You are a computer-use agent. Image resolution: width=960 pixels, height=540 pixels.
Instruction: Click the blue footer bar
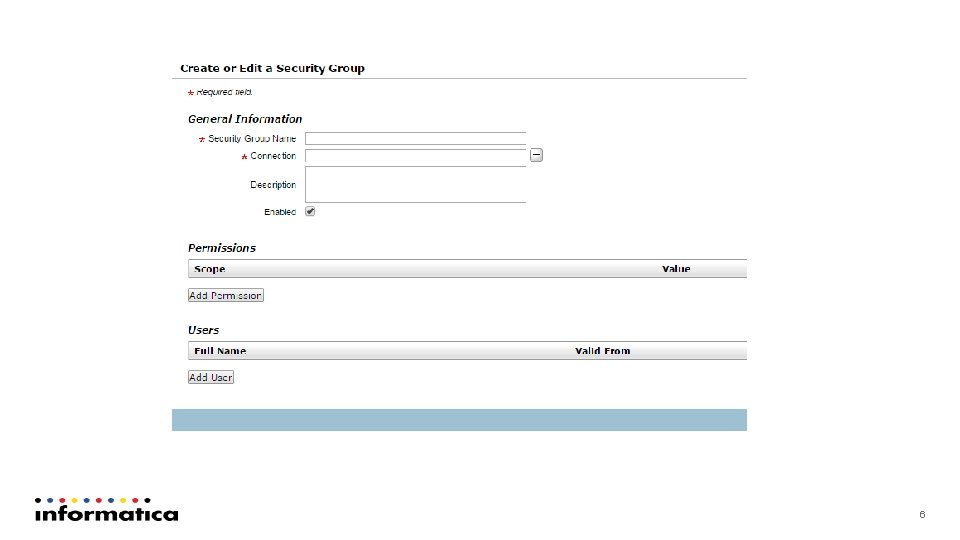(x=459, y=420)
